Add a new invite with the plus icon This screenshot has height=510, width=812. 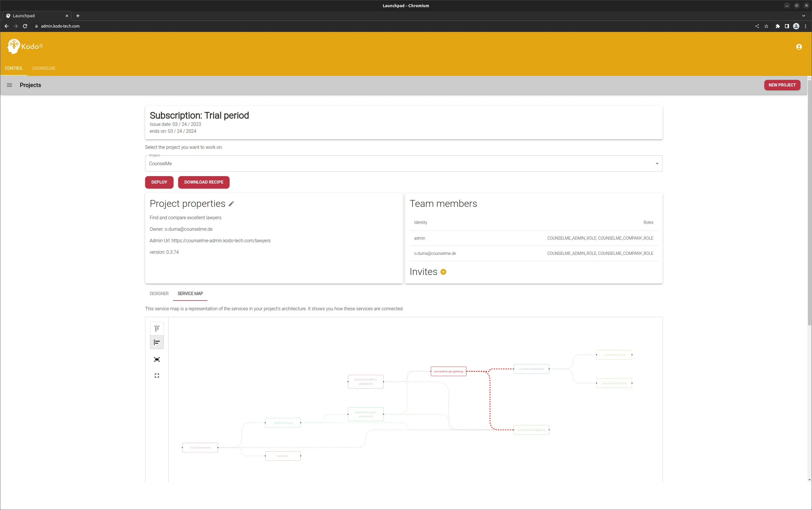(443, 272)
